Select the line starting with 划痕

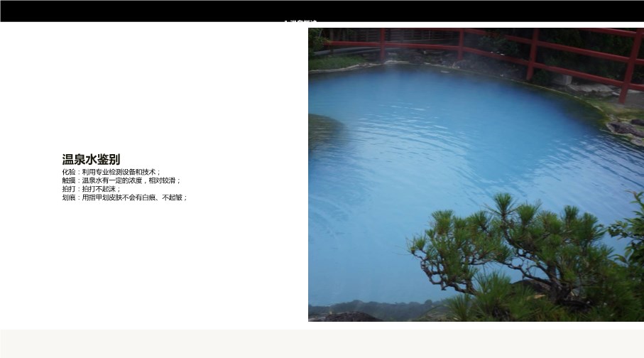[125, 197]
